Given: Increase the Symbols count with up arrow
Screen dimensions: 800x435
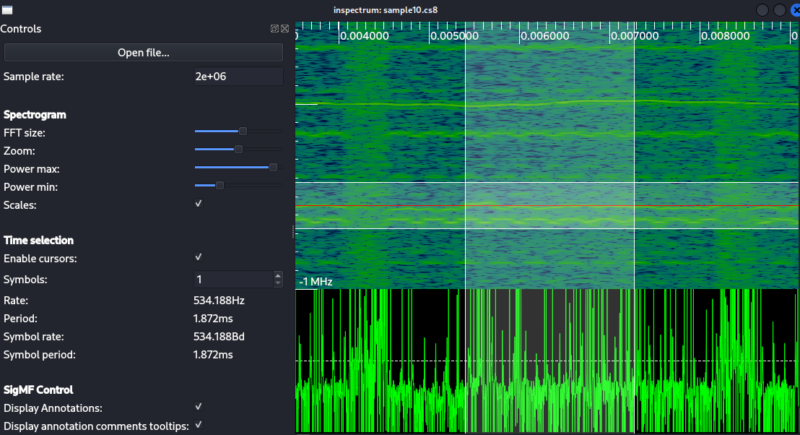Looking at the screenshot, I should click(x=278, y=276).
